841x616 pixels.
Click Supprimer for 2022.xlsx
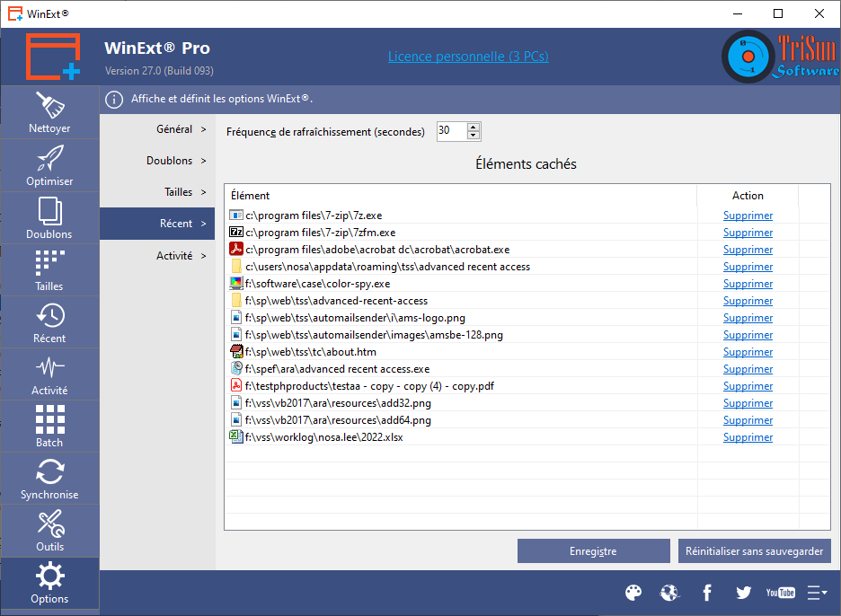coord(748,437)
